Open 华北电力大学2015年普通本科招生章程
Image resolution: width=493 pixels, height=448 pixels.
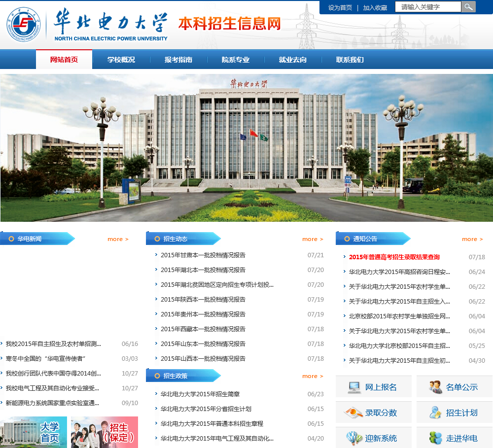tap(212, 423)
